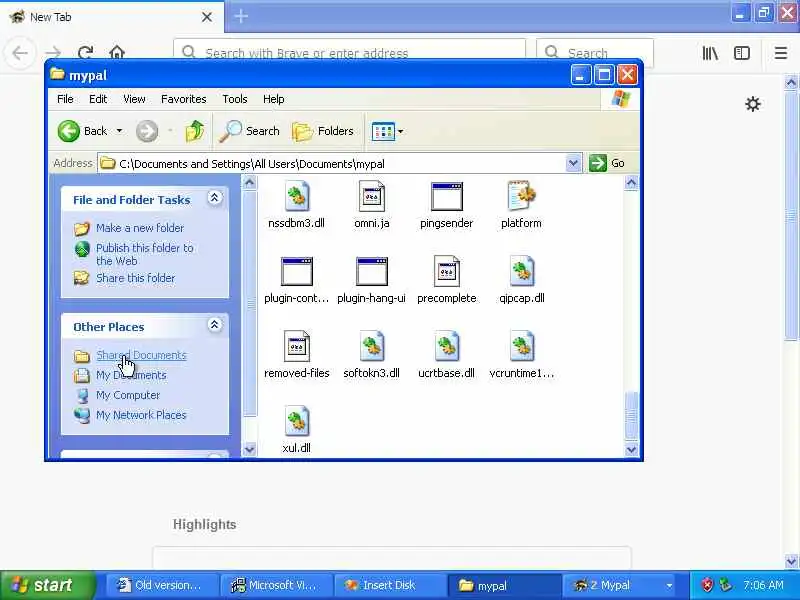Click the file list scrollbar down arrow
This screenshot has width=800, height=600.
[631, 449]
